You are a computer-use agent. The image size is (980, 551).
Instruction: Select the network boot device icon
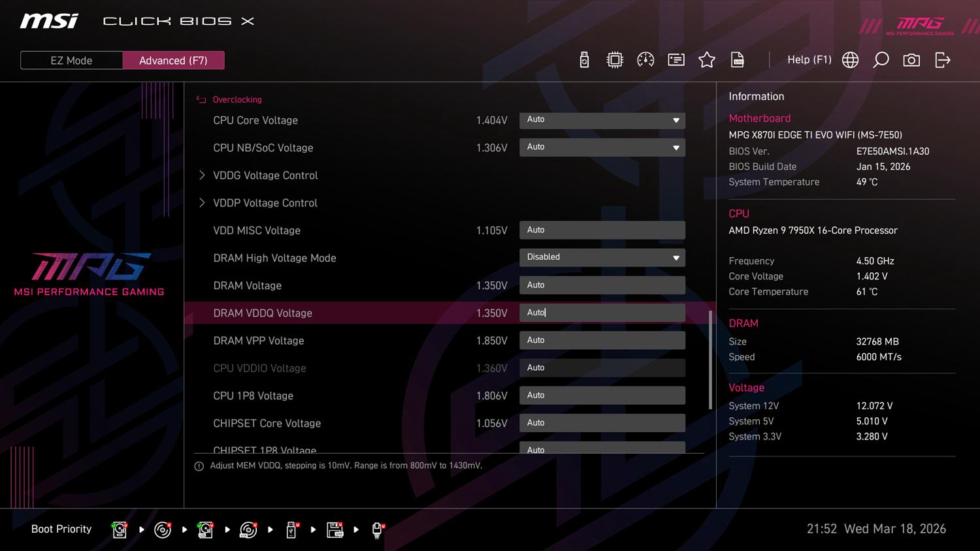(x=377, y=529)
